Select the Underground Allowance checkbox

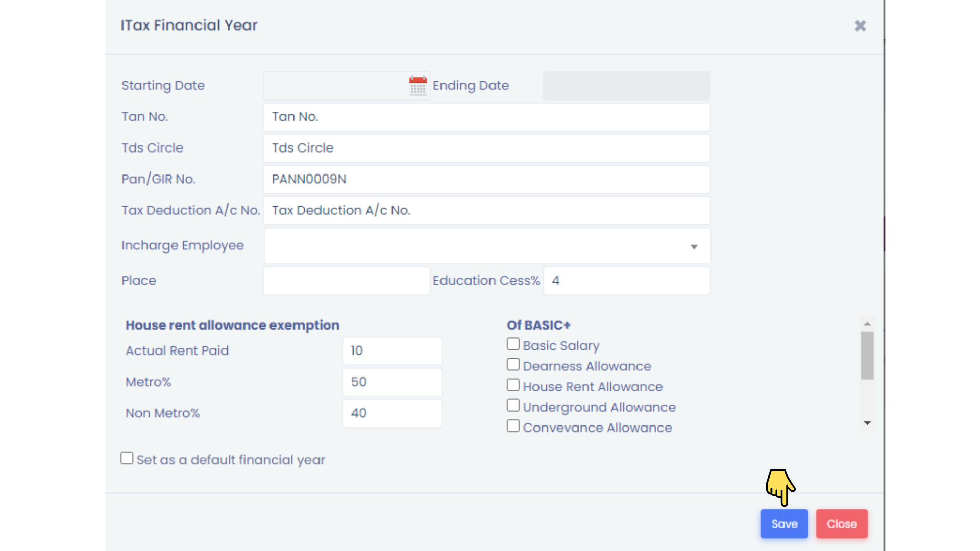point(513,406)
